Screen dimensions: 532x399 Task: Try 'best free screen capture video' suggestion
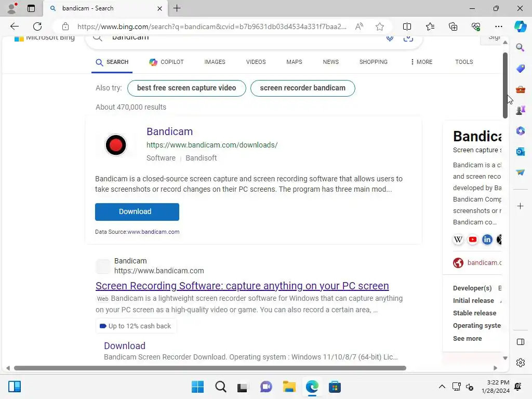[187, 88]
